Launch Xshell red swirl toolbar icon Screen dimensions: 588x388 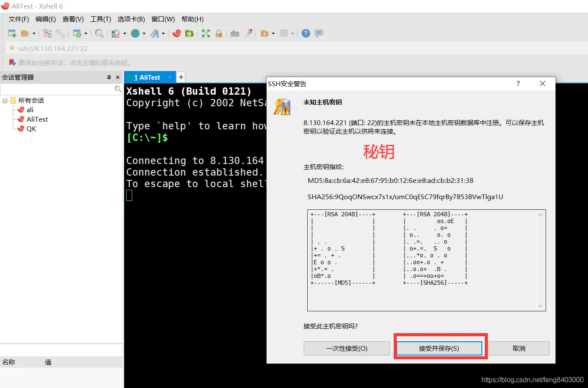point(177,33)
